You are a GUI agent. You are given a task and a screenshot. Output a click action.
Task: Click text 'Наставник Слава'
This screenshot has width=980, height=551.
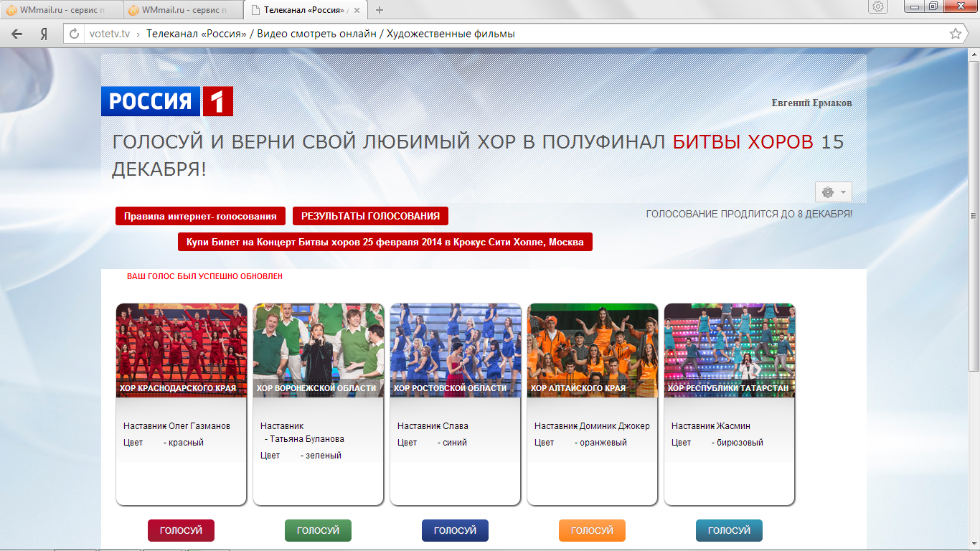pos(433,426)
